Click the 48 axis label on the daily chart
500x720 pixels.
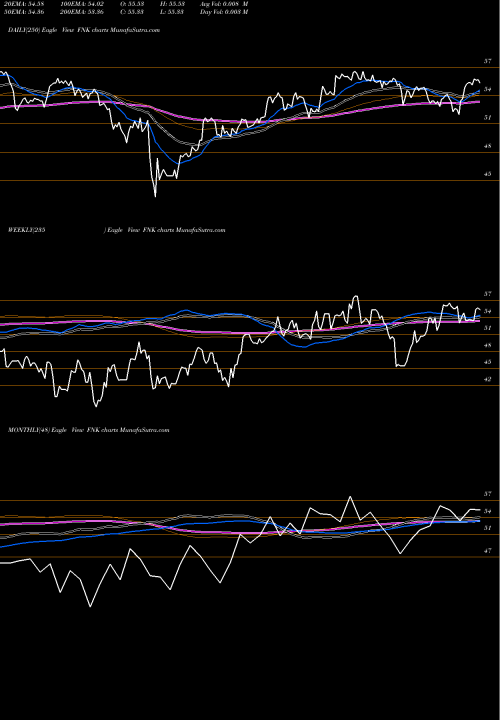[488, 146]
